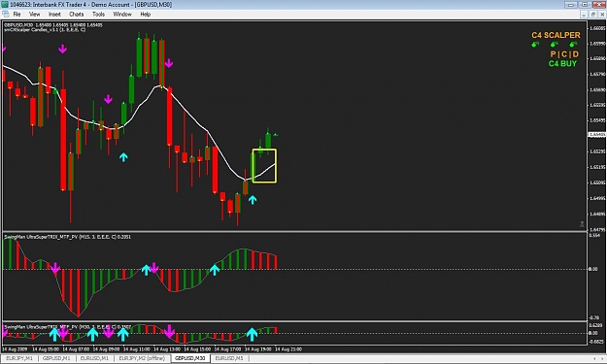Screen dimensions: 607x364
Task: Click the highlighted current price label on axis
Action: [x=596, y=135]
